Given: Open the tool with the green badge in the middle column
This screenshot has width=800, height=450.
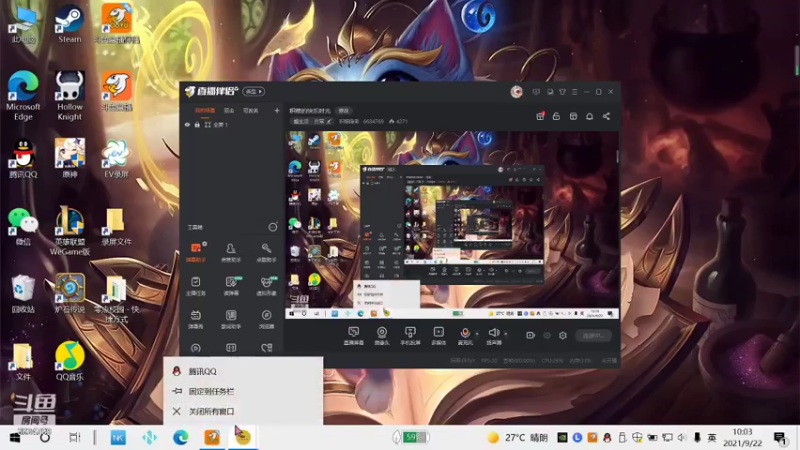Looking at the screenshot, I should pyautogui.click(x=231, y=286).
